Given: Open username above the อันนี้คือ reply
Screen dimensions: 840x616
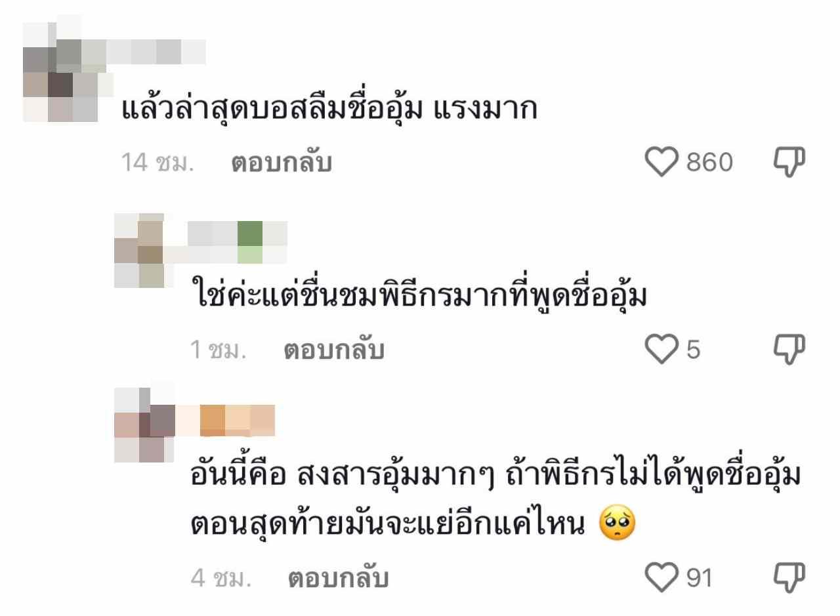Looking at the screenshot, I should (225, 421).
